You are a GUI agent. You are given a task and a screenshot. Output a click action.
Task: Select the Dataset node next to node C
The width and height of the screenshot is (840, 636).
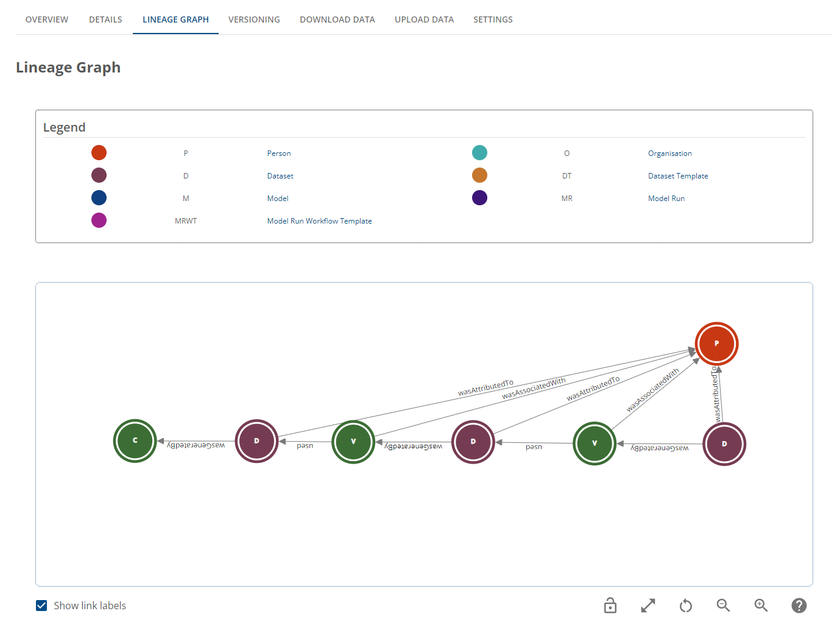tap(256, 441)
